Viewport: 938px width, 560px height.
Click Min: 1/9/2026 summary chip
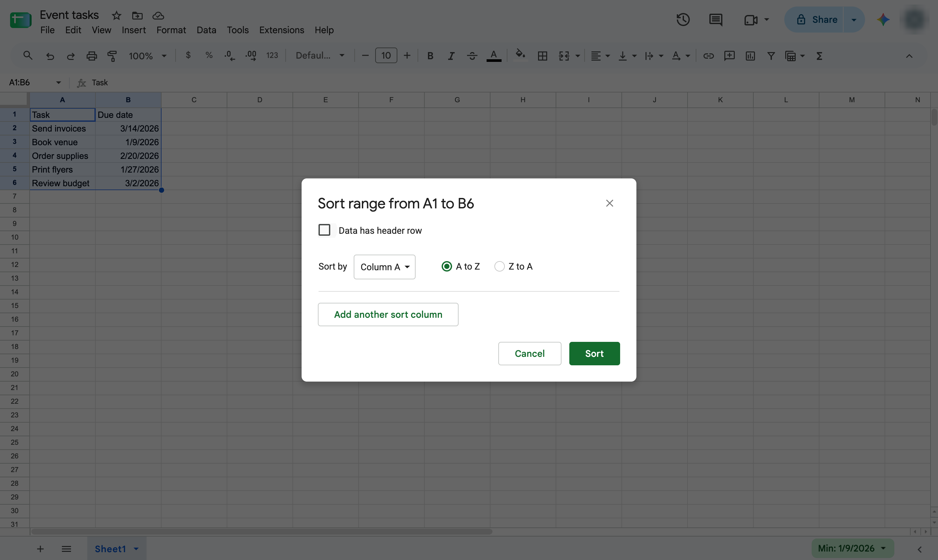[x=852, y=548]
